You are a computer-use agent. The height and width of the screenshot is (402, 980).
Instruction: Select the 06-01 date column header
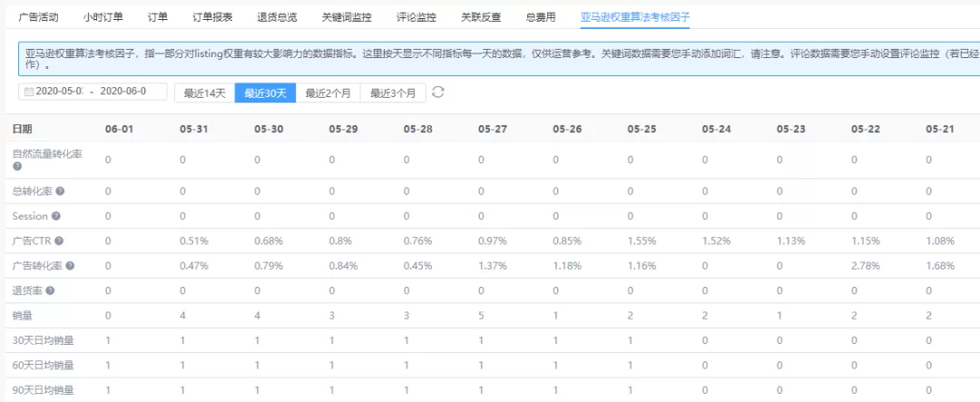pos(119,130)
